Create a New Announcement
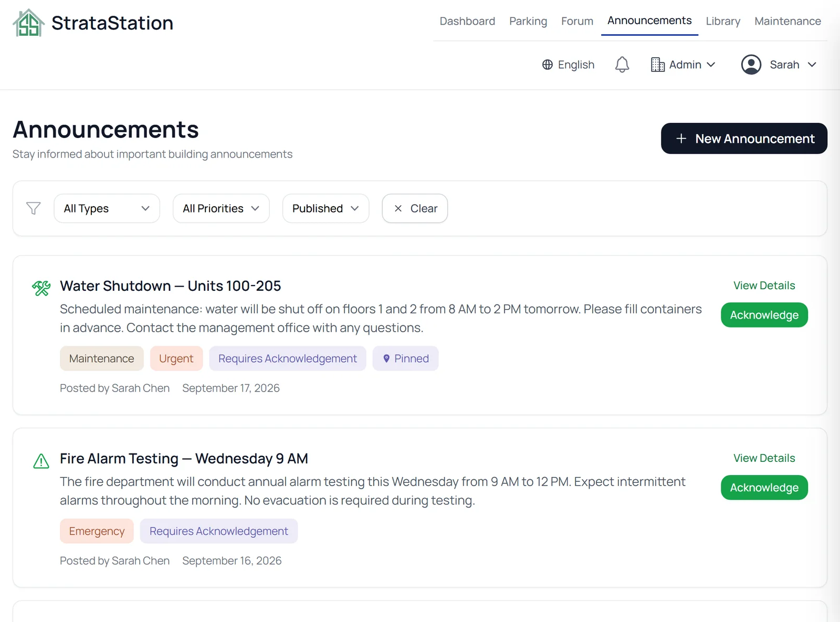Screen dimensions: 840x622 point(744,139)
